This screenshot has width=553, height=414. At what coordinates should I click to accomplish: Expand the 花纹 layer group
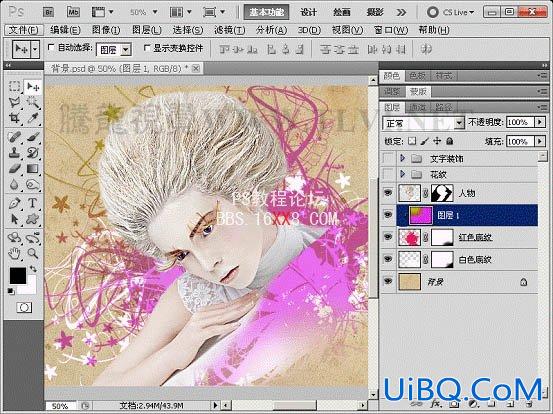coord(402,174)
